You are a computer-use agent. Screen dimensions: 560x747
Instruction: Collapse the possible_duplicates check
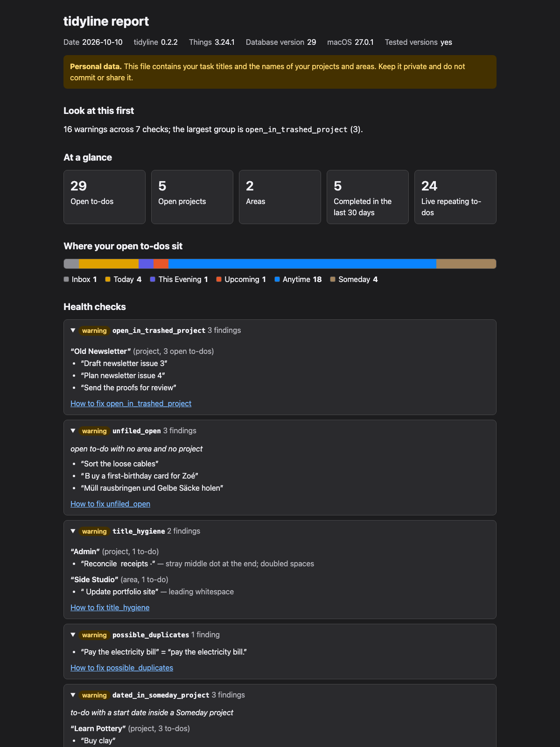pos(73,635)
